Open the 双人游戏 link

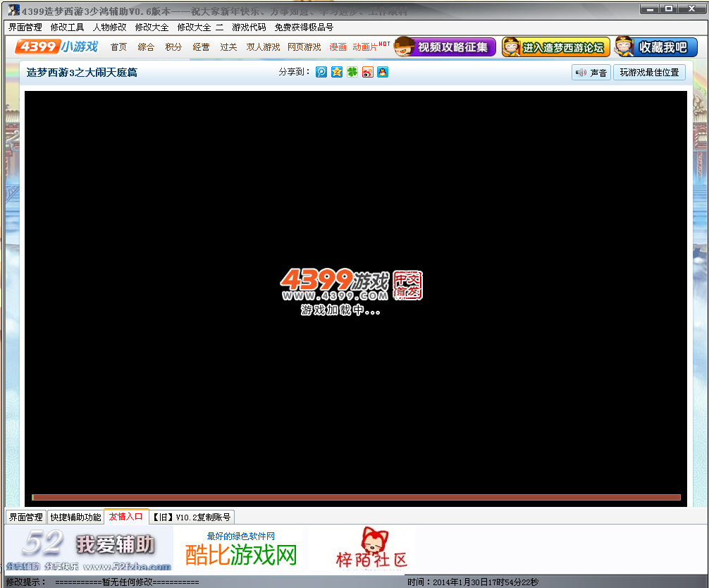[263, 47]
